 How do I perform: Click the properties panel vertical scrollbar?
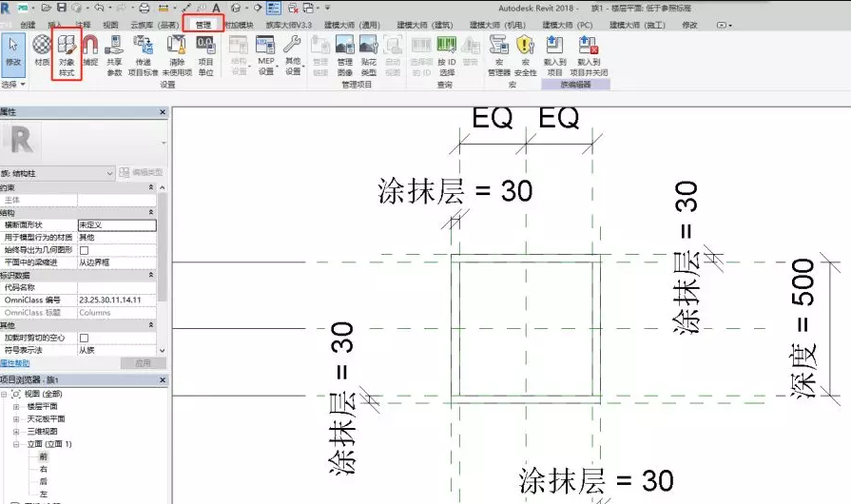click(163, 249)
